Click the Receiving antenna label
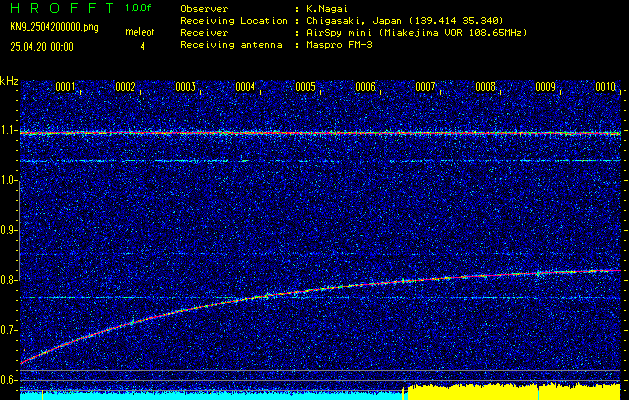Image resolution: width=629 pixels, height=400 pixels. tap(231, 45)
